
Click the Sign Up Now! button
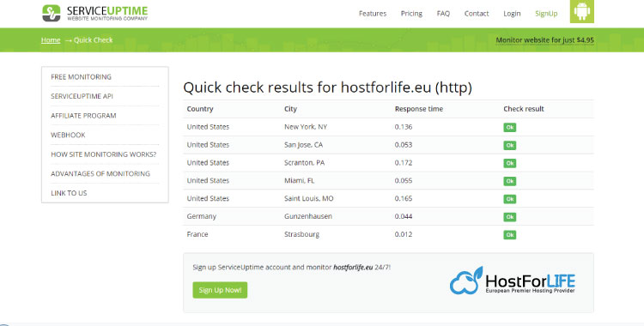pos(220,290)
